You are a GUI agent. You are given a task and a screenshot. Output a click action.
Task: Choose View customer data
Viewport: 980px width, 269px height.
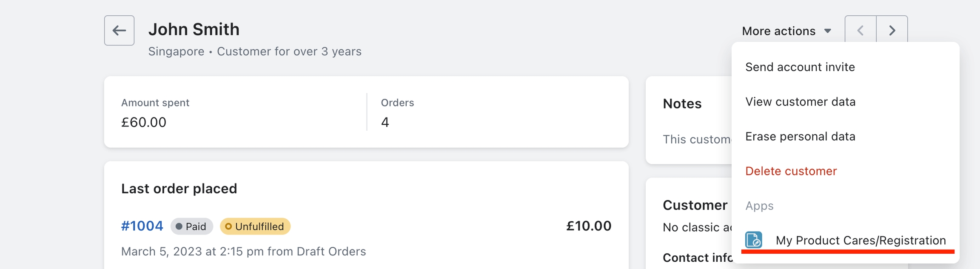[x=800, y=102]
